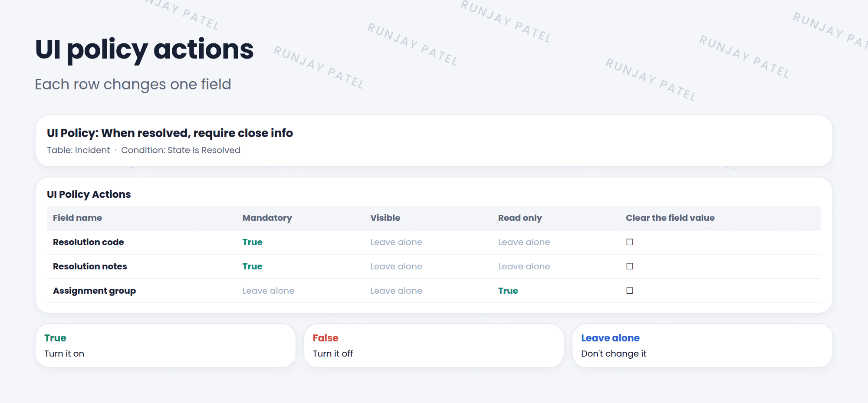
Task: Click Read only Leave alone for Resolution notes
Action: tap(524, 266)
